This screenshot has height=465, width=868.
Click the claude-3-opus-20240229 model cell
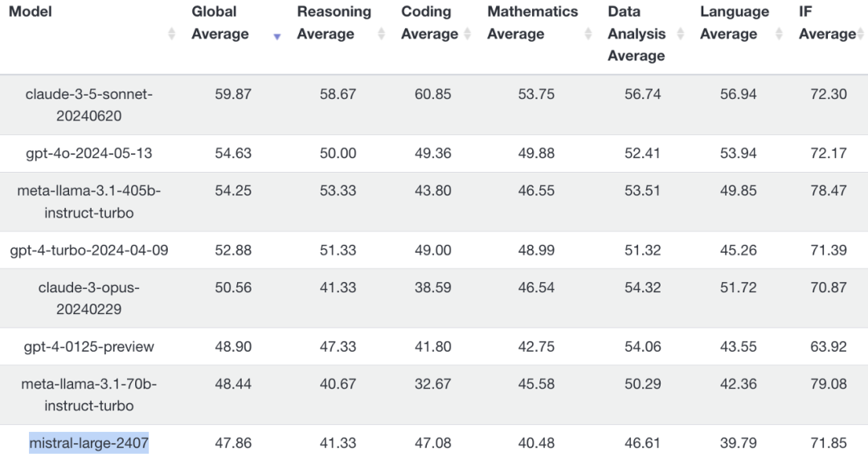tap(88, 299)
